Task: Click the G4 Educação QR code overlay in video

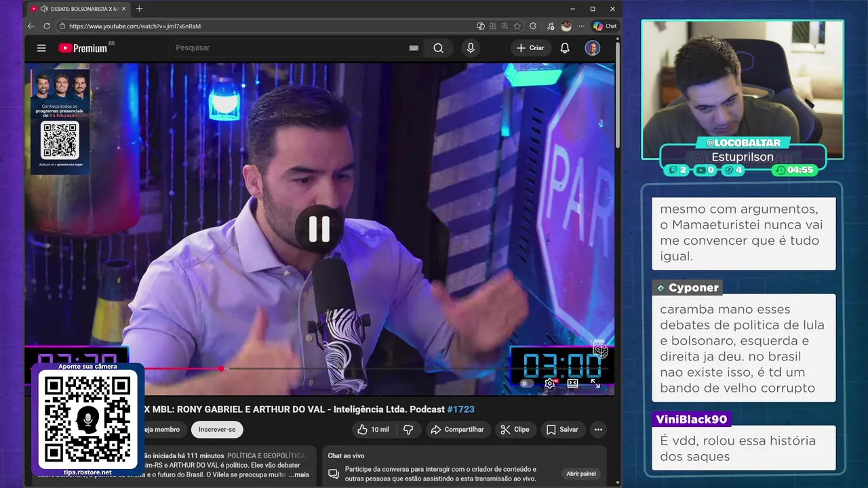Action: point(60,140)
